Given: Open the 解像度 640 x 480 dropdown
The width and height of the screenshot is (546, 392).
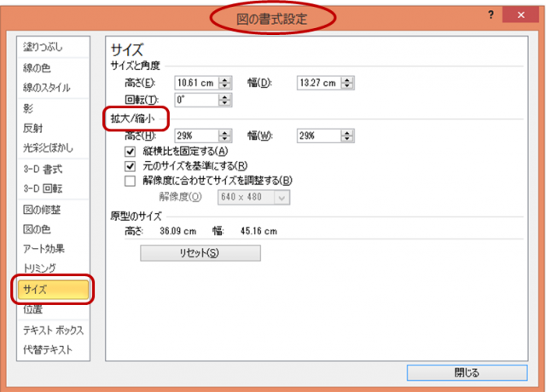Looking at the screenshot, I should [x=282, y=197].
